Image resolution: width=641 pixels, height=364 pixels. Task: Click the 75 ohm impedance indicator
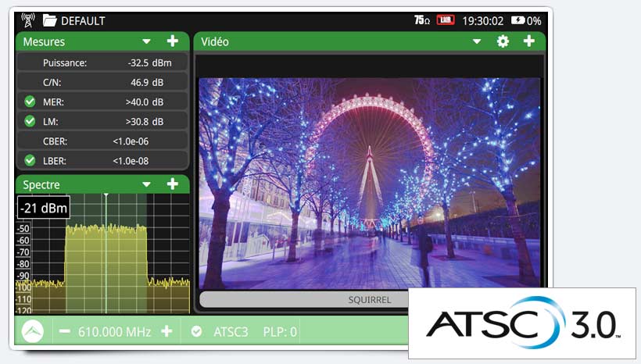(422, 20)
